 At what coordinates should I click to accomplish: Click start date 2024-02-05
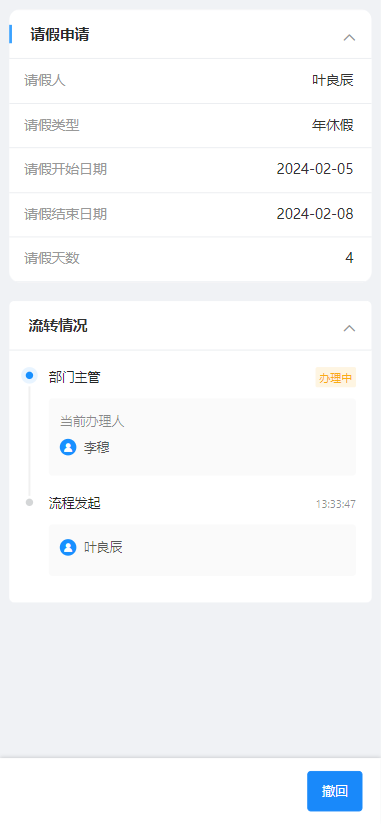[315, 169]
